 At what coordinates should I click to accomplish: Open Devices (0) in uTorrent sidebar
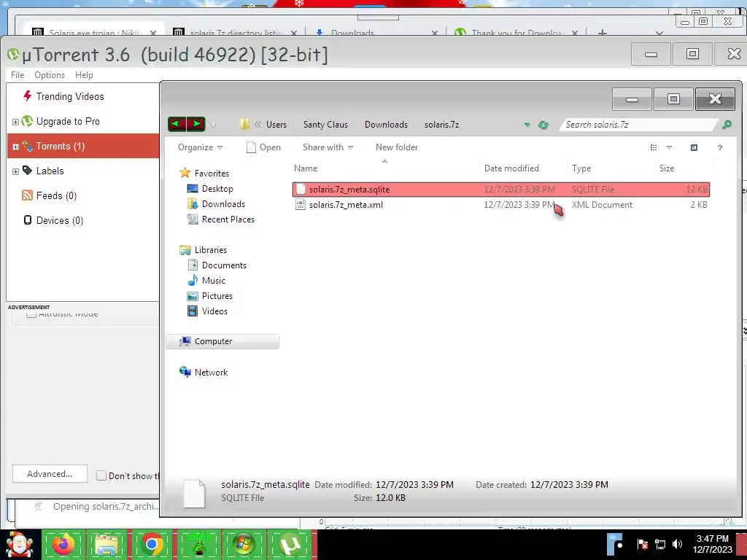53,220
